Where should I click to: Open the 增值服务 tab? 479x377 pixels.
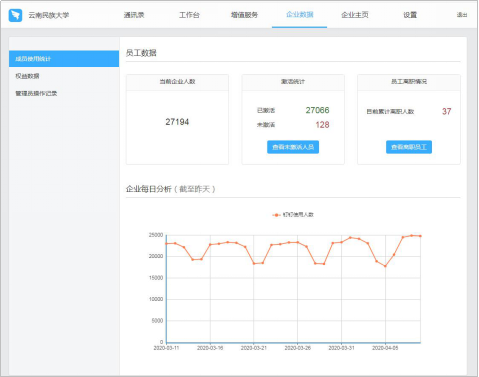pos(244,15)
